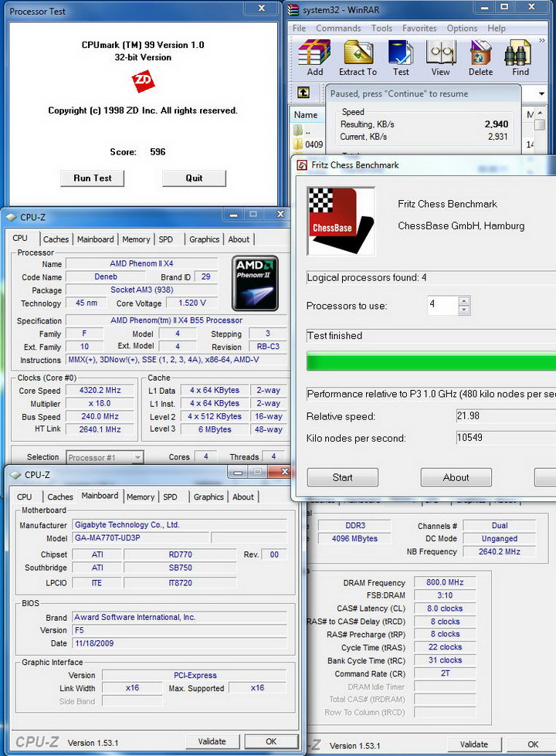Image resolution: width=556 pixels, height=756 pixels.
Task: Switch to SPD tab in upper CPU-Z
Action: click(166, 239)
